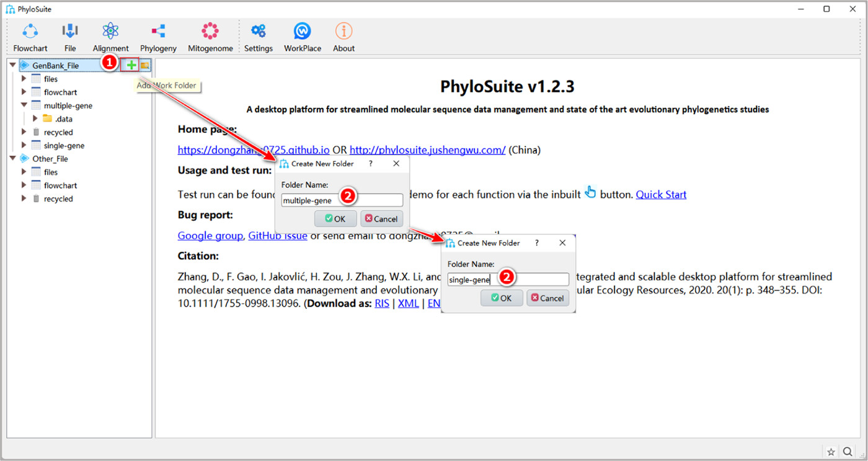Click OK in the single-gene folder dialog
The height and width of the screenshot is (461, 868).
tap(502, 298)
